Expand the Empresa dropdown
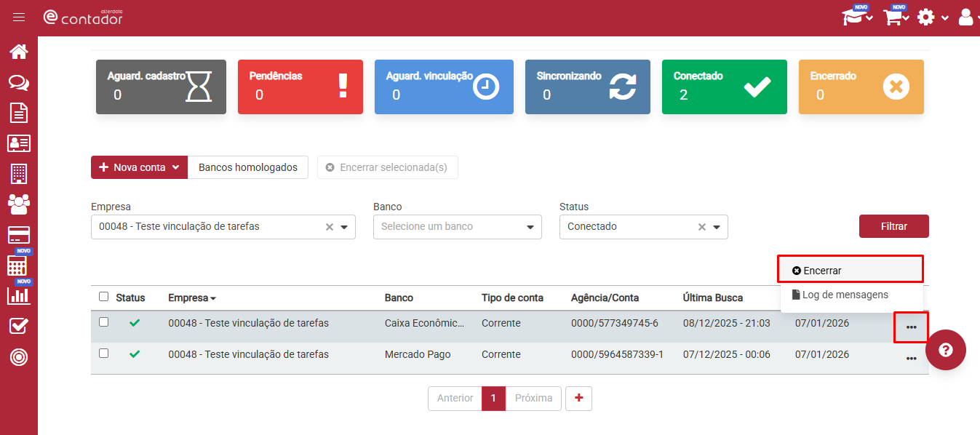 (344, 227)
